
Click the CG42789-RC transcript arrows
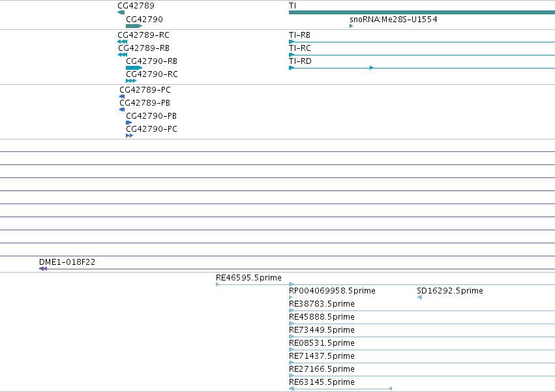pyautogui.click(x=123, y=42)
